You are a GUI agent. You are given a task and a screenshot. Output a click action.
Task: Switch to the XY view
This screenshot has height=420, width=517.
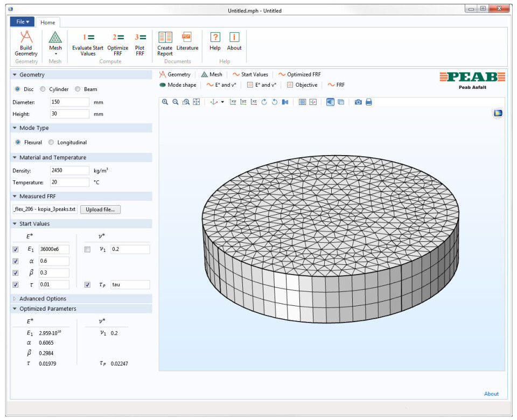233,102
